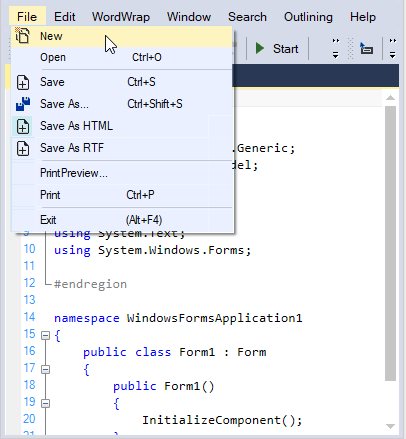Collapse the class block at line 17
This screenshot has width=406, height=439.
click(45, 369)
